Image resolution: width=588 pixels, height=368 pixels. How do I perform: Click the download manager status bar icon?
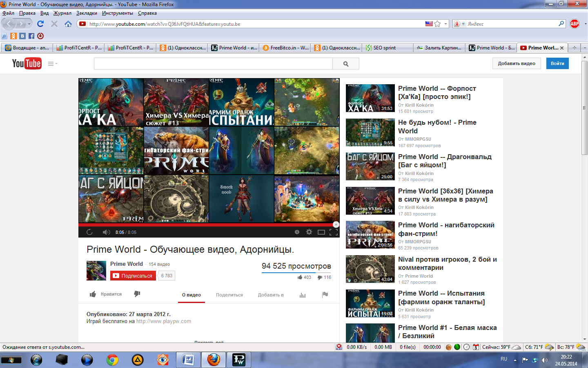pos(339,347)
